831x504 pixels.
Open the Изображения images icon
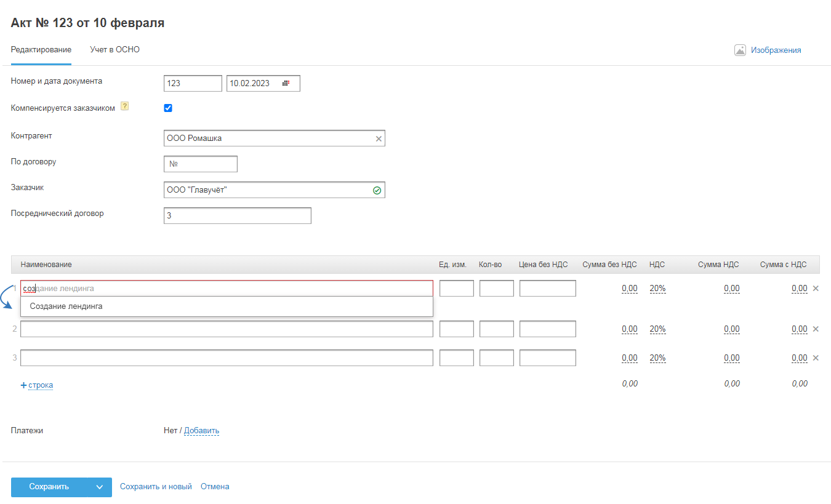(x=740, y=50)
